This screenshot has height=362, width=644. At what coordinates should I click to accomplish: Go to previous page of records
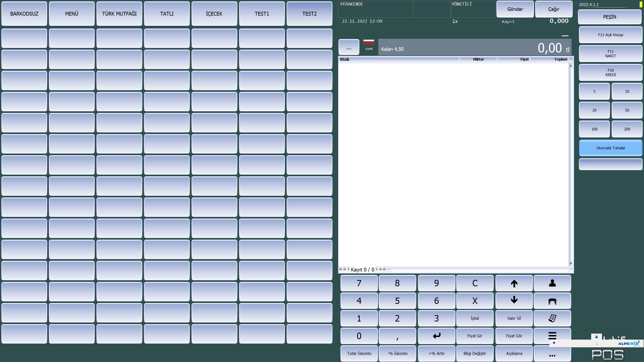(x=344, y=269)
